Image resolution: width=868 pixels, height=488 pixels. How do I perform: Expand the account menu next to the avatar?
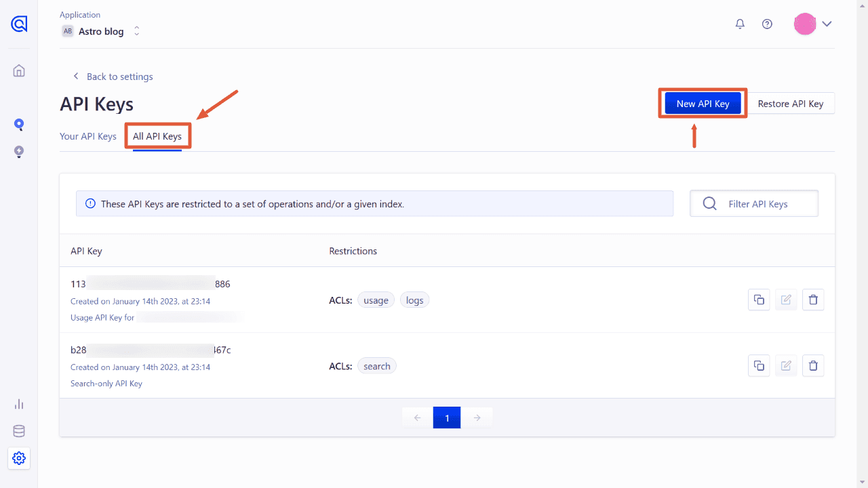827,23
